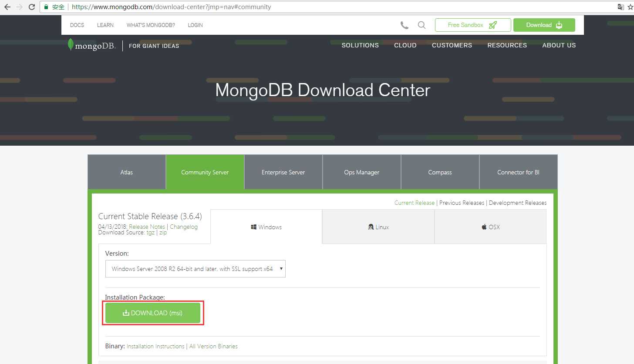Open the LEARN menu link
This screenshot has height=364, width=634.
tap(105, 25)
